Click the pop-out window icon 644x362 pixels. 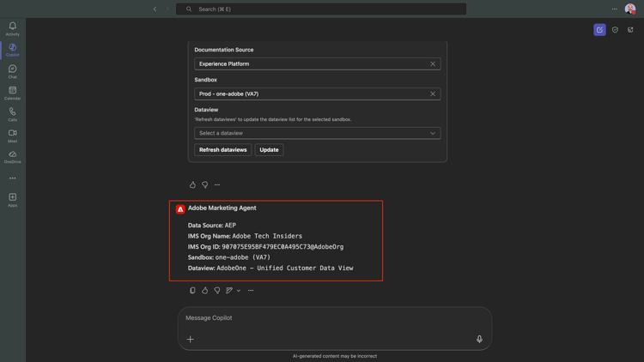click(x=630, y=29)
